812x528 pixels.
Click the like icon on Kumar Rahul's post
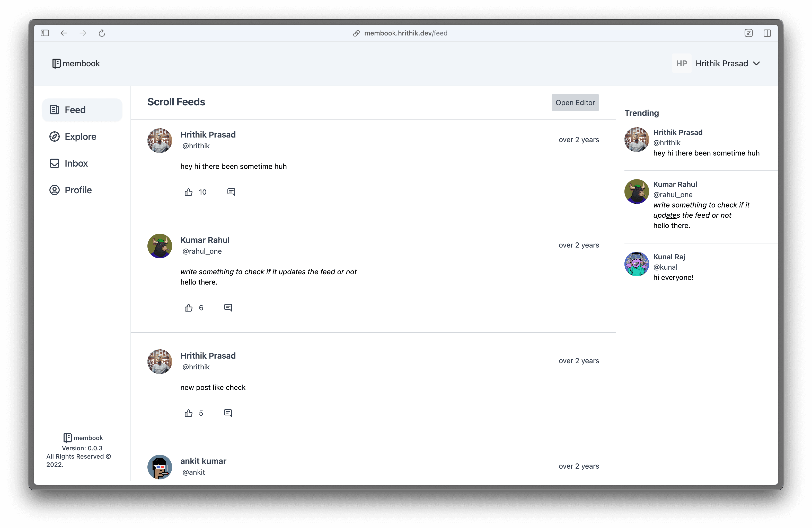[189, 307]
